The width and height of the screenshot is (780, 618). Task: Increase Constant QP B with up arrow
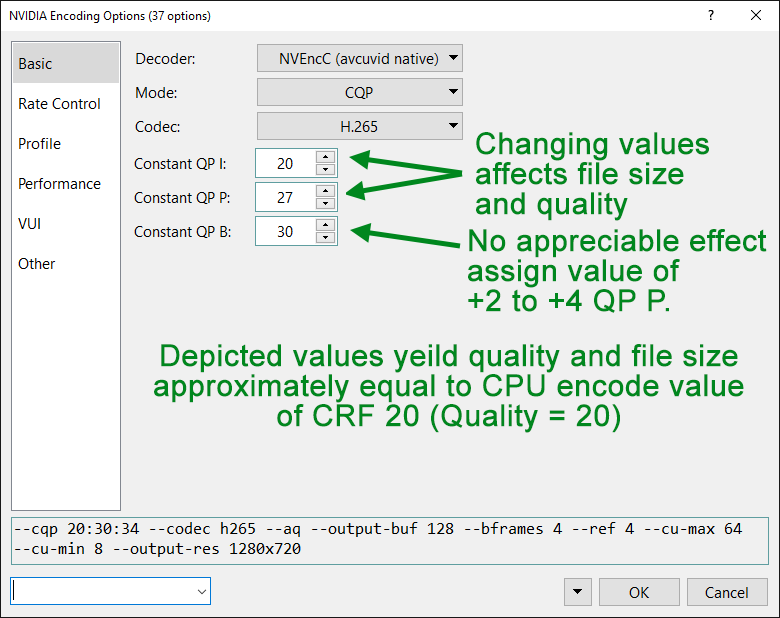pyautogui.click(x=325, y=224)
